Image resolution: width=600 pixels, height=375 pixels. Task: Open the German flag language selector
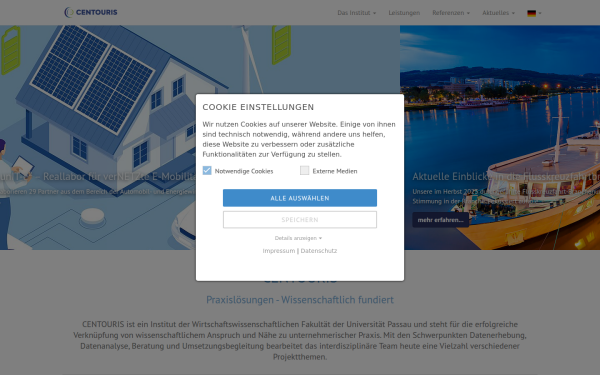tap(534, 13)
